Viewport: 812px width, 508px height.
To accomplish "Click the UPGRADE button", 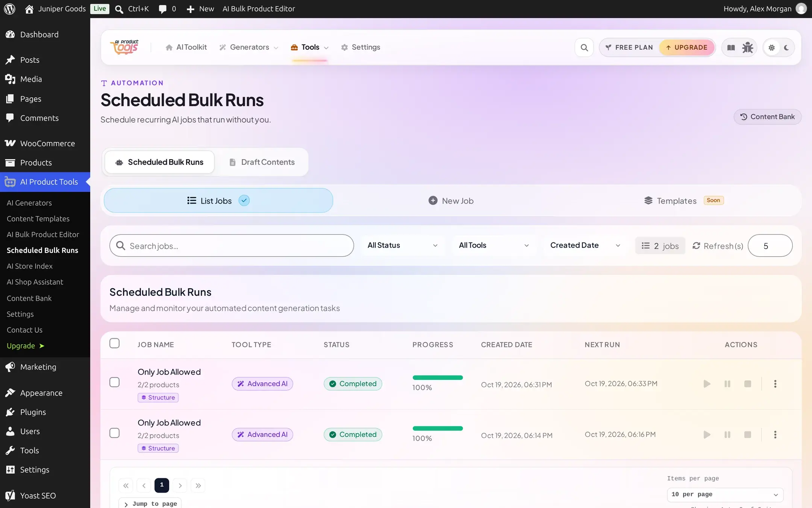I will [687, 47].
